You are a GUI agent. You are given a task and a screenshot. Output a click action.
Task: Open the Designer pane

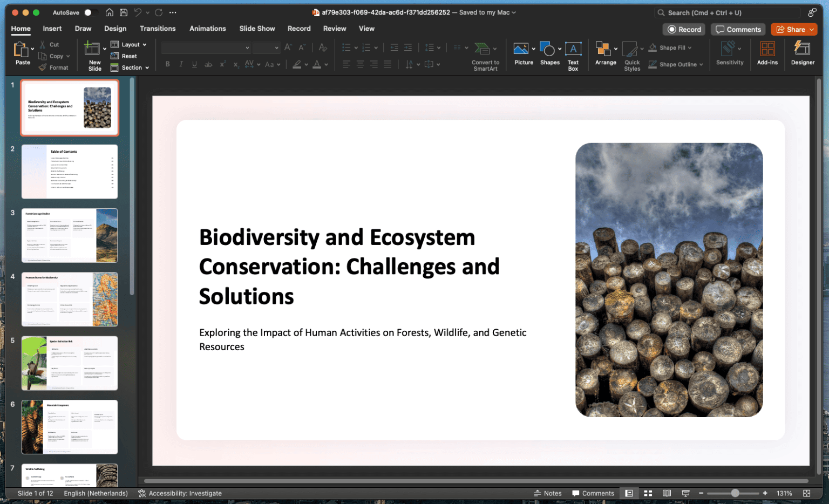(x=803, y=52)
